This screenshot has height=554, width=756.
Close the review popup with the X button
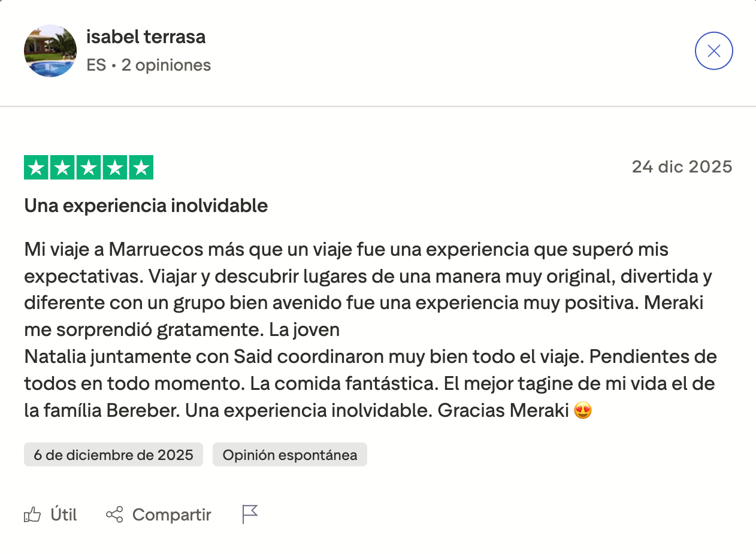(x=713, y=51)
